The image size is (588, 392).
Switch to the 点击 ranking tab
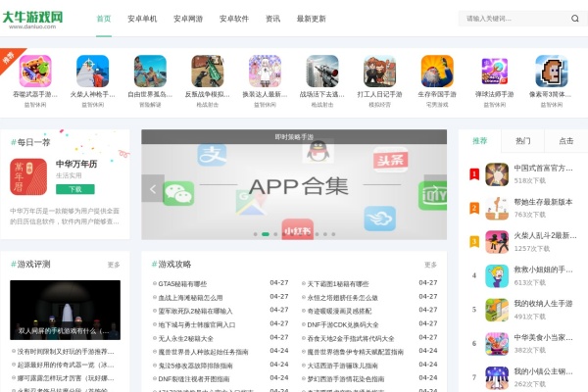(565, 141)
